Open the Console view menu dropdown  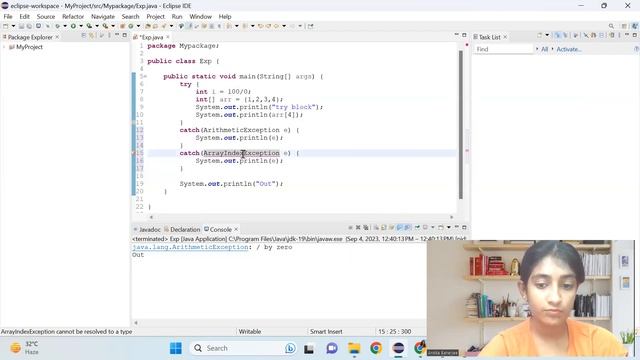(x=449, y=227)
